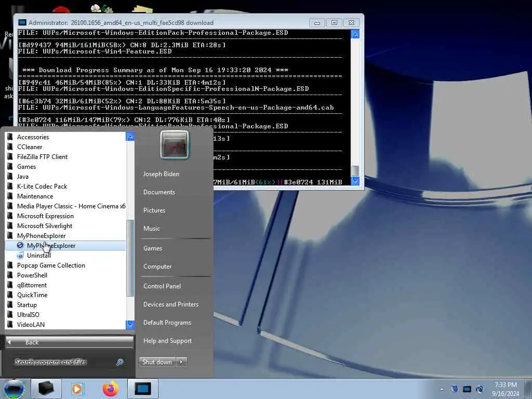Click the search magnifier icon
Image resolution: width=532 pixels, height=399 pixels.
pos(120,362)
